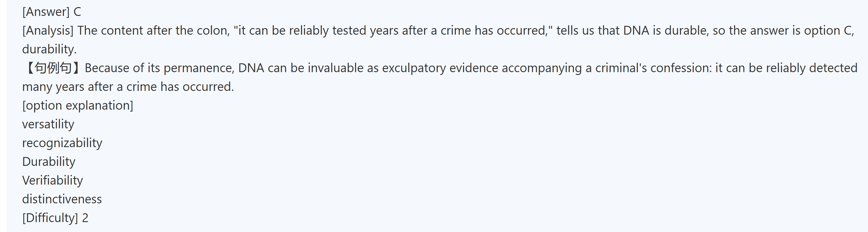Click the "[Answer]" label

46,12
